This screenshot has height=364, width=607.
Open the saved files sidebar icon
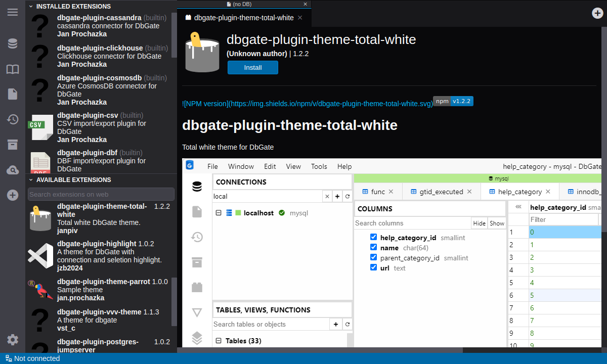[x=13, y=94]
